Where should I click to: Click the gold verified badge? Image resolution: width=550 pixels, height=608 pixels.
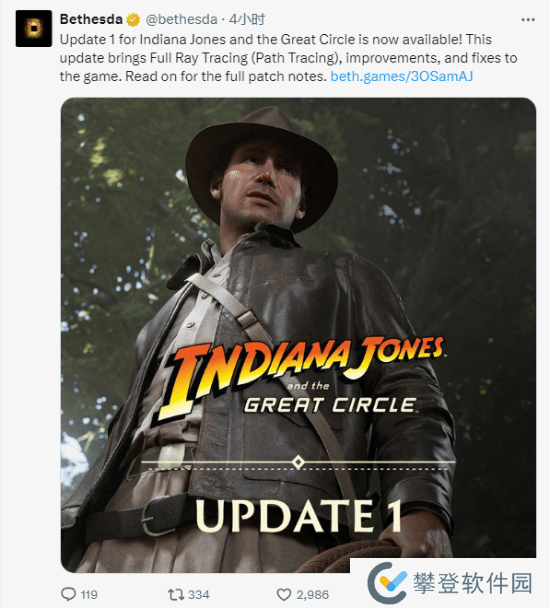[133, 19]
